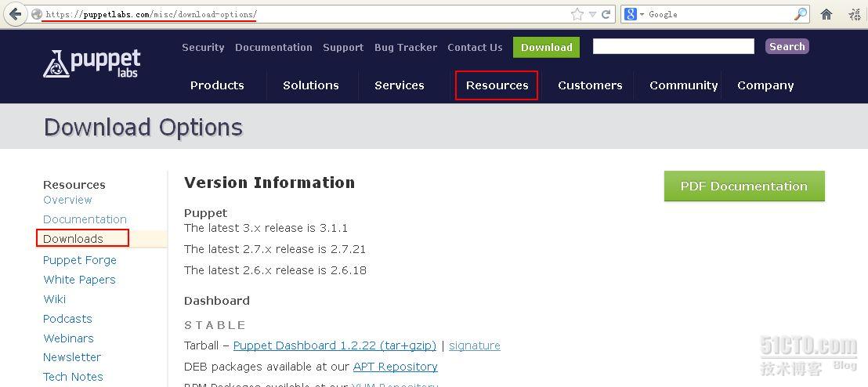Open the Services menu
This screenshot has width=868, height=387.
coord(399,85)
